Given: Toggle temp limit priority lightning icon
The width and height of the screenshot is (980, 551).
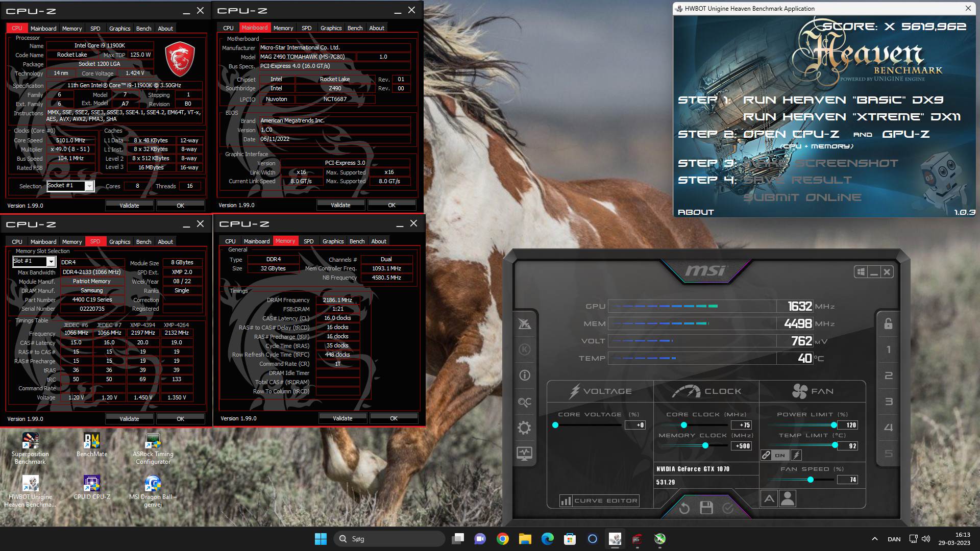Looking at the screenshot, I should point(796,455).
